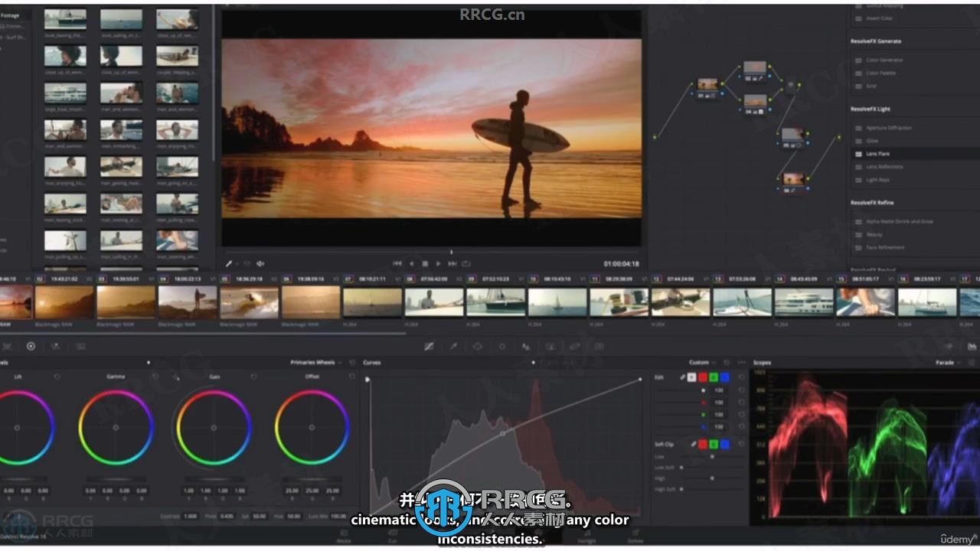Reset all Primaries Wheels adjustments
The width and height of the screenshot is (980, 551).
(x=351, y=362)
